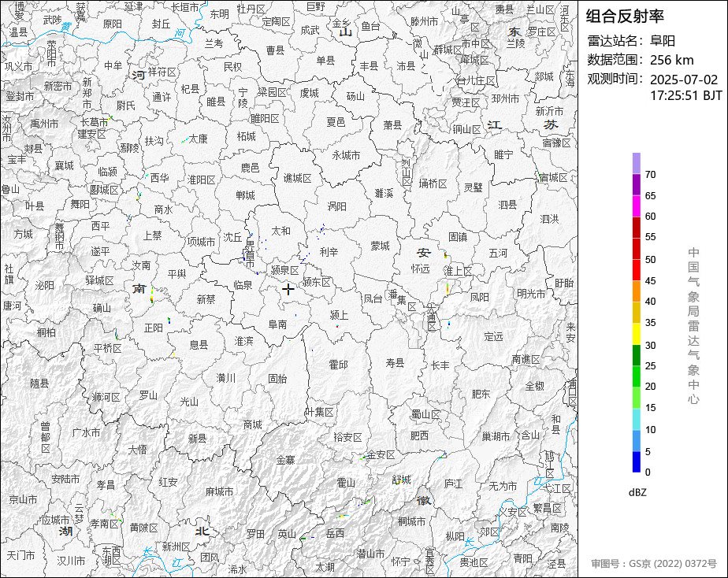
Task: Click the 安陆市 label
Action: tap(65, 479)
